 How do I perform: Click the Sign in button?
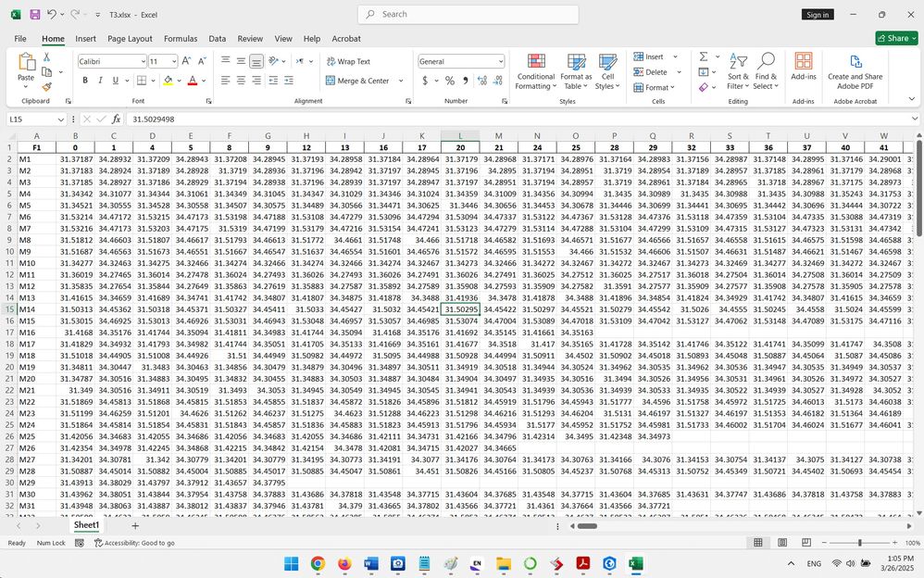[818, 15]
